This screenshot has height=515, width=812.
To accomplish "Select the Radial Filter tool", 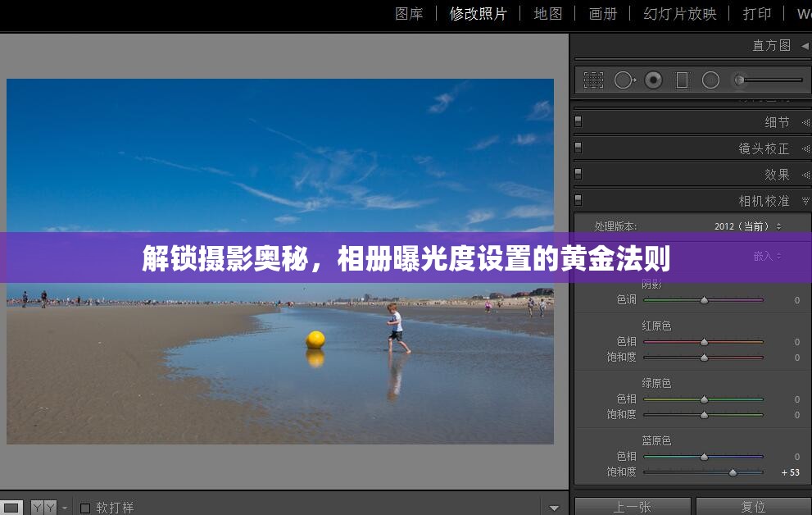I will (x=710, y=80).
